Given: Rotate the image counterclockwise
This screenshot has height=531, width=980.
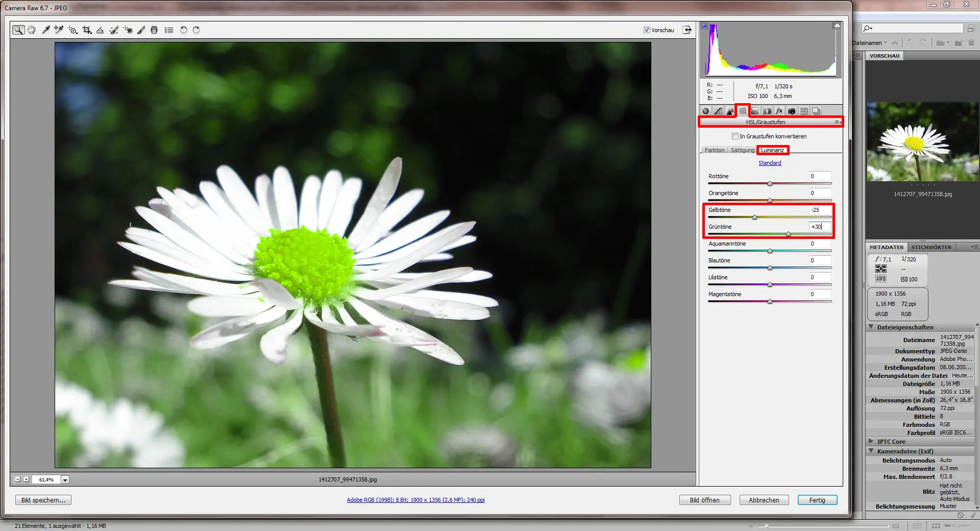Looking at the screenshot, I should pos(184,30).
